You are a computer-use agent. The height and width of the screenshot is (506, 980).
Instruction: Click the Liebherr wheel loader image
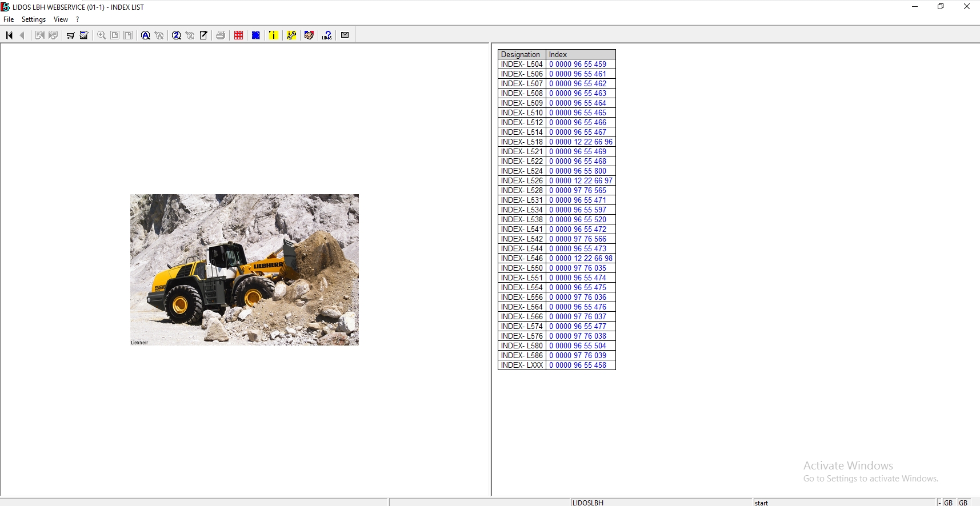[245, 270]
